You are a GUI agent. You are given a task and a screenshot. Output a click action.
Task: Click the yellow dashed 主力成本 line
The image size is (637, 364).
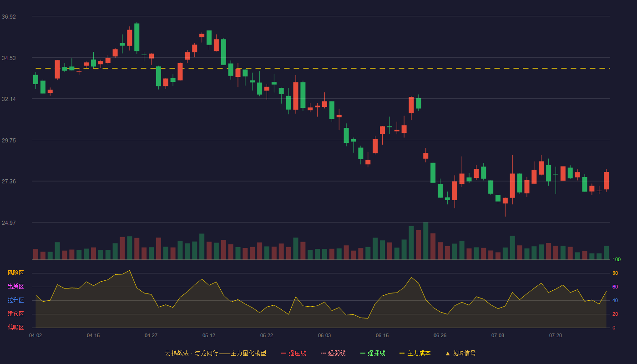pos(323,68)
